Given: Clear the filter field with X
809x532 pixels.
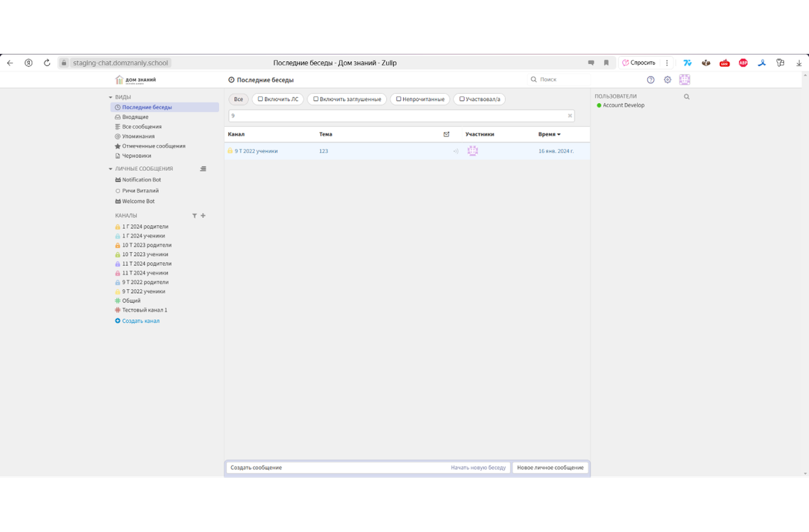Looking at the screenshot, I should pyautogui.click(x=570, y=116).
